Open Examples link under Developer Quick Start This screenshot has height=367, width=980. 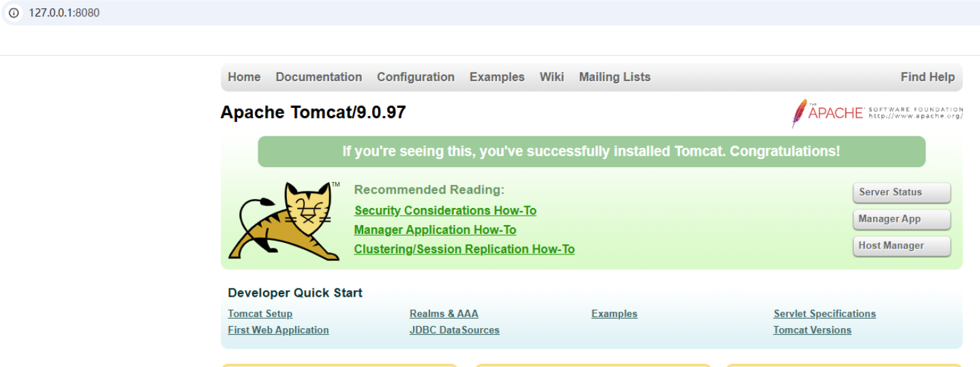pyautogui.click(x=614, y=314)
